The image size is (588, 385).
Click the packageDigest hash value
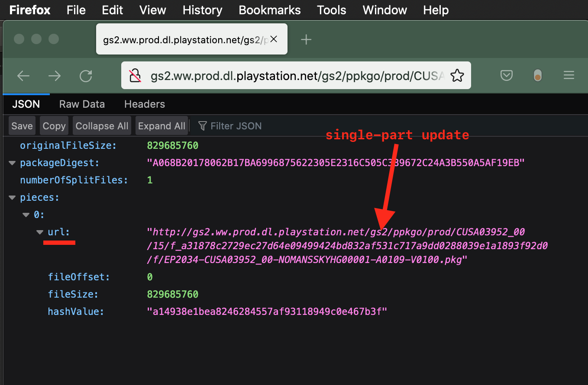[x=336, y=163]
